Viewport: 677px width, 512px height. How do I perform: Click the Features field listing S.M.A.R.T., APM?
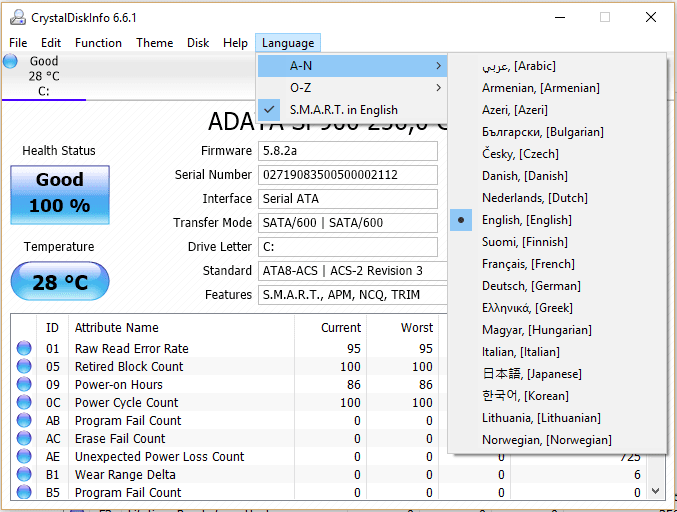click(353, 295)
